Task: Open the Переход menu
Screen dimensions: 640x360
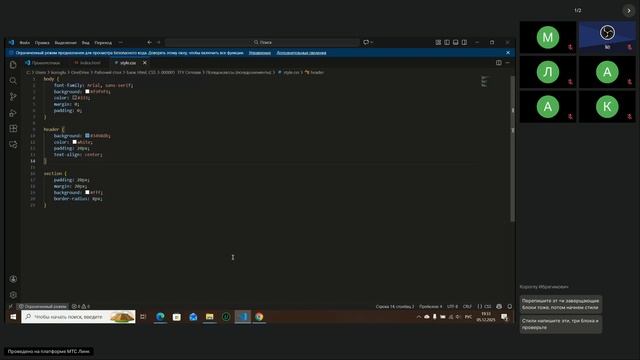Action: click(x=103, y=42)
